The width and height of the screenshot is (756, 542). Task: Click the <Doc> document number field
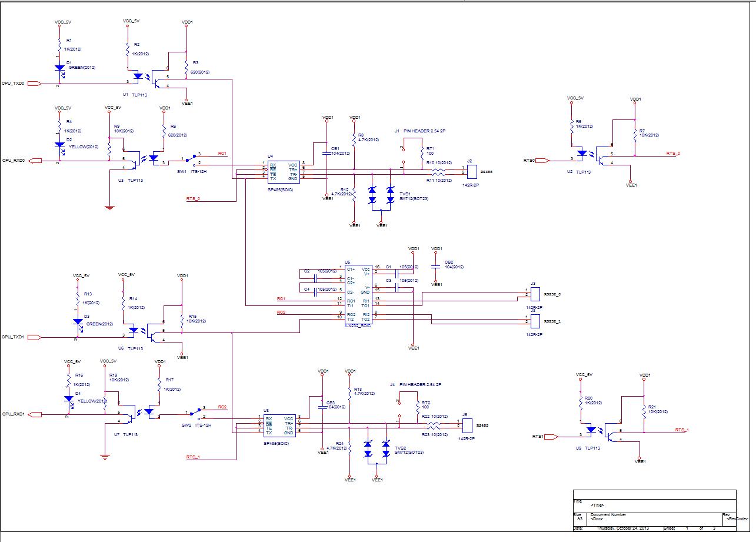597,518
